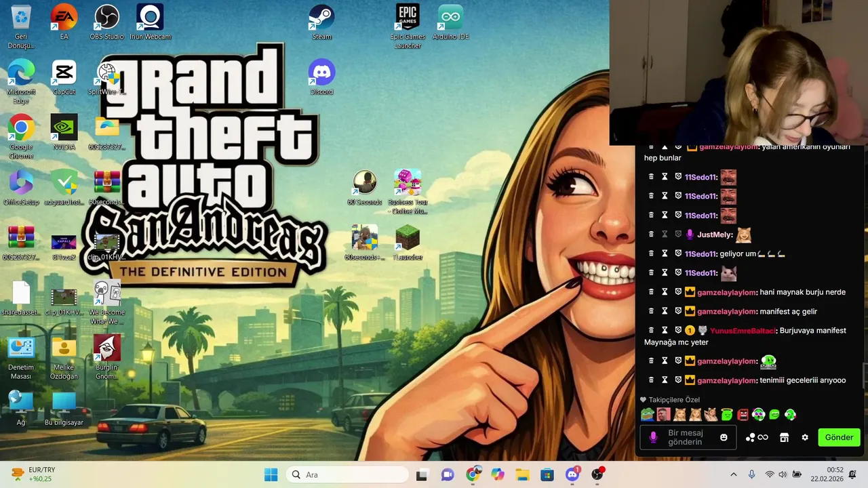Switch to OBS Studio on the taskbar
The height and width of the screenshot is (488, 868).
point(597,474)
